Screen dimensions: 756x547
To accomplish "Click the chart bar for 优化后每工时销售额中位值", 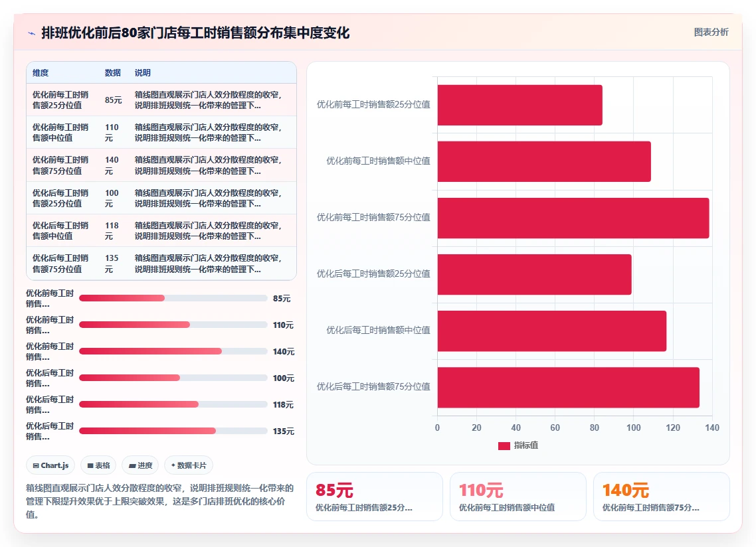I will point(552,331).
